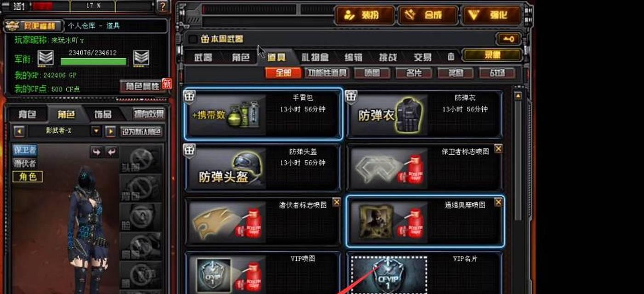The width and height of the screenshot is (644, 294).
Task: Open the 礼物盒 tab
Action: (315, 58)
